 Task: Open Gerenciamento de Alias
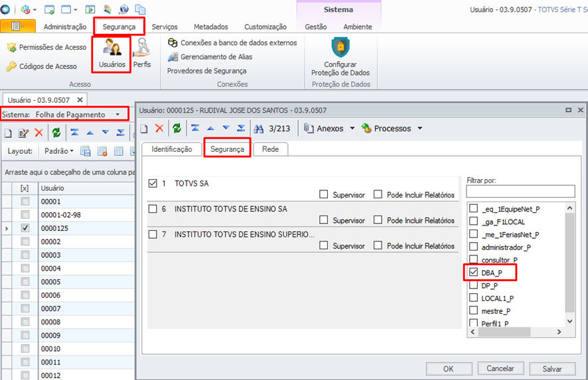pyautogui.click(x=210, y=57)
